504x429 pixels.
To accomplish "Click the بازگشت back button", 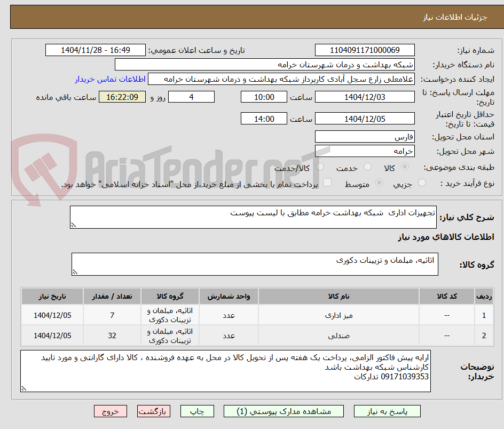I will click(x=153, y=411).
